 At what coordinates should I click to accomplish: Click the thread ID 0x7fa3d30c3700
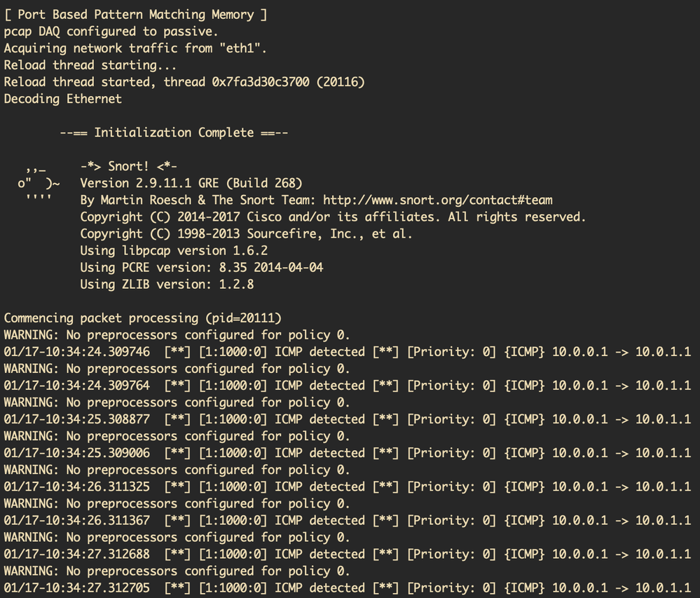(260, 82)
